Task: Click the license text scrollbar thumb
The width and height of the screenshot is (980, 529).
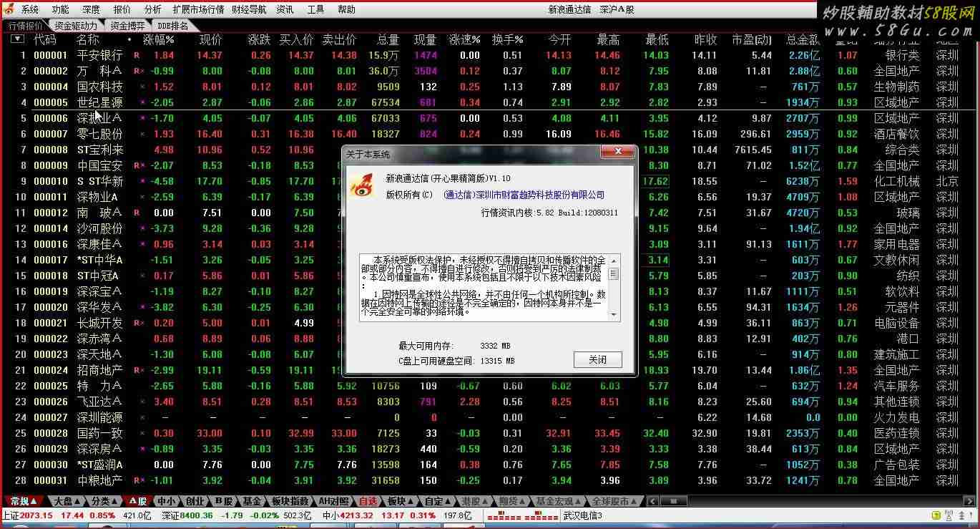Action: [614, 273]
